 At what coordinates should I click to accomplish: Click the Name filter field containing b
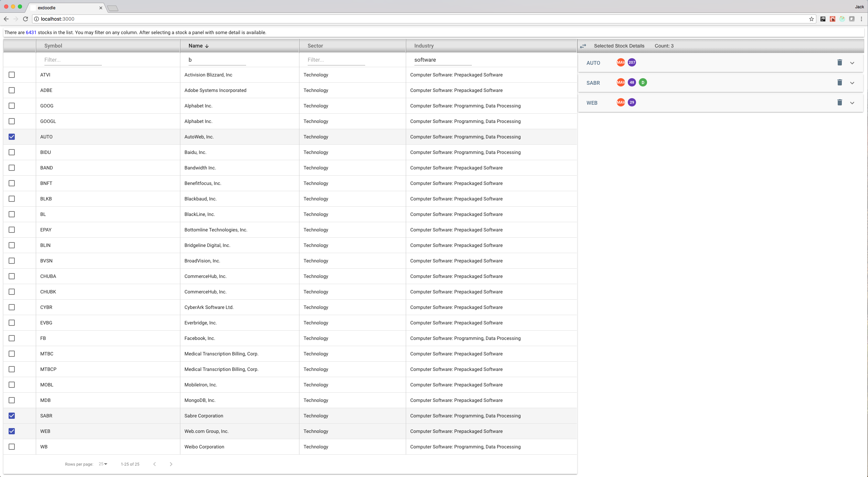[x=217, y=60]
